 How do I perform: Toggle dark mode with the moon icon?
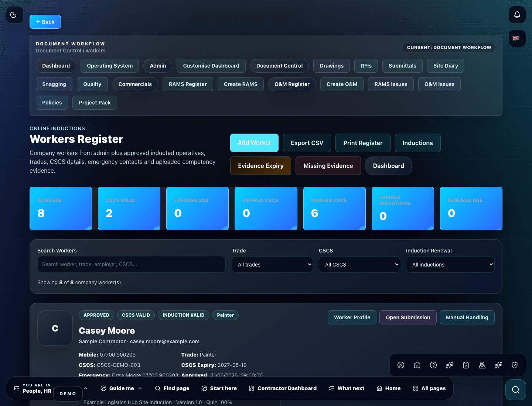point(15,15)
